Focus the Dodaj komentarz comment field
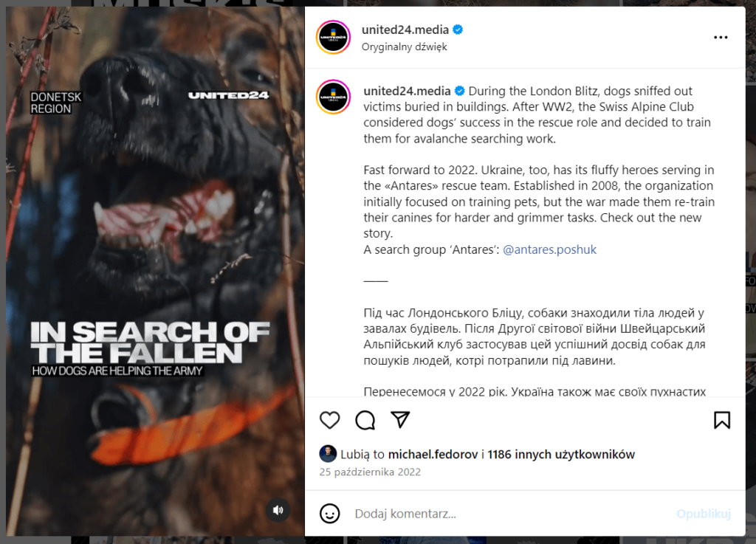756x544 pixels. pos(511,514)
